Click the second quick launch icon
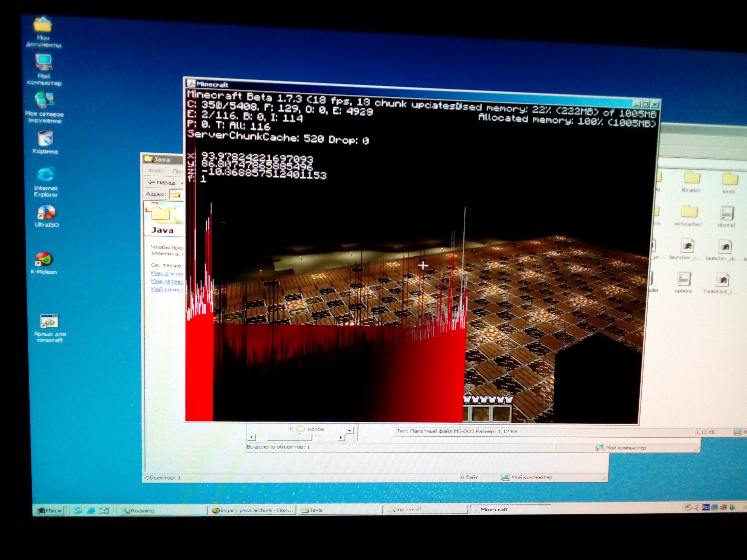Screen dimensions: 747x560 pyautogui.click(x=91, y=511)
